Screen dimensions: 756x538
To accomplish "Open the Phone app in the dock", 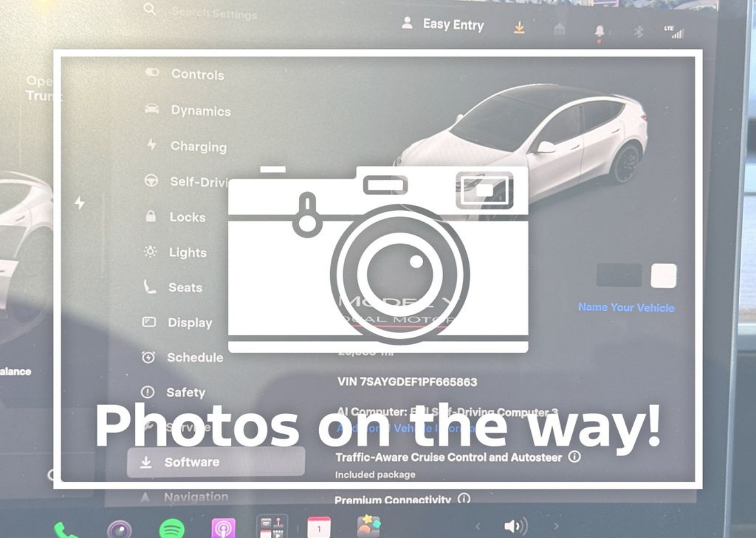I will (x=65, y=530).
